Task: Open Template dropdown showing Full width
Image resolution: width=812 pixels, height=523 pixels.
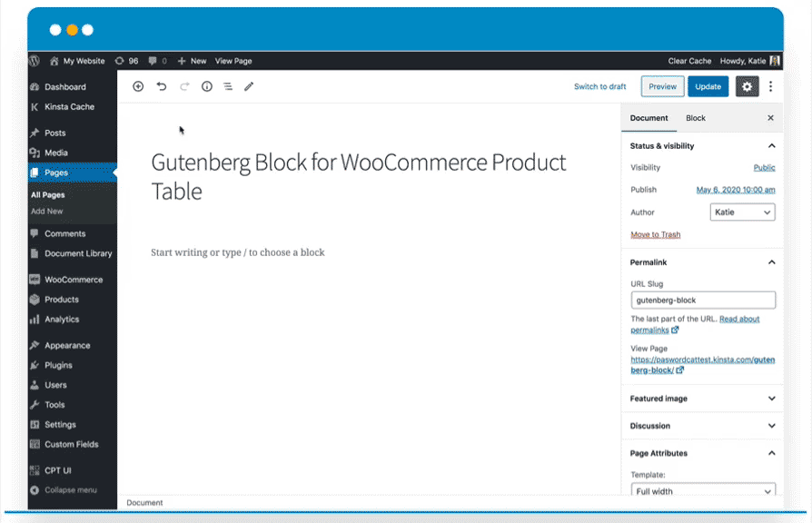Action: (703, 490)
